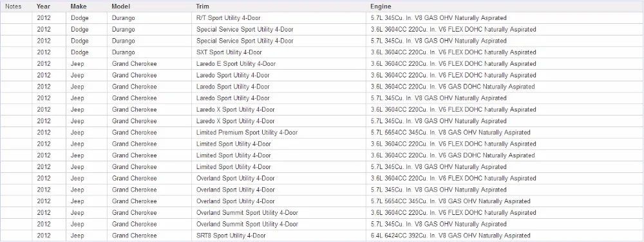644x242 pixels.
Task: Select the Laredo X trim cell with 3.6L engine
Action: (x=279, y=110)
